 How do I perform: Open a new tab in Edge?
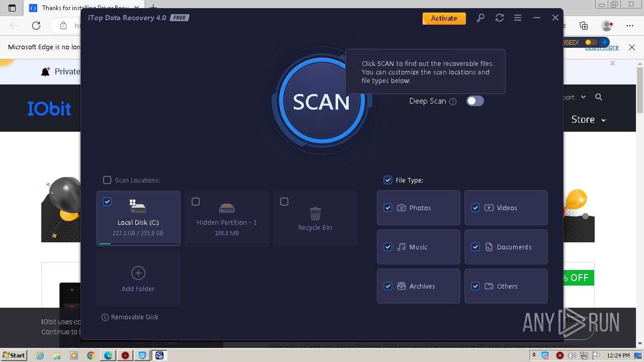click(x=153, y=8)
